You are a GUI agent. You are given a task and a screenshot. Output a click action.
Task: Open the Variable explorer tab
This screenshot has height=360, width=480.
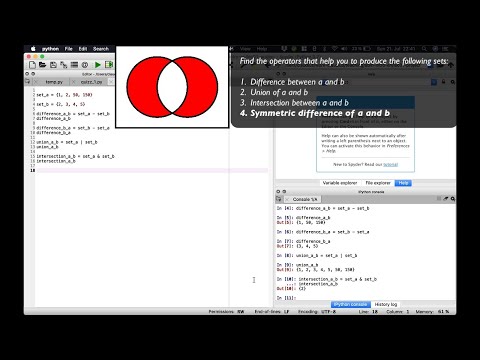[x=340, y=183]
